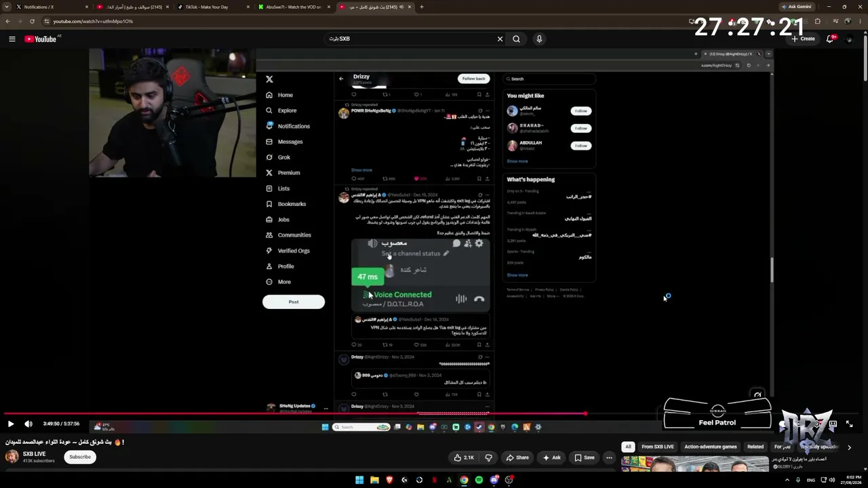
Task: Open a new browser tab
Action: [422, 7]
